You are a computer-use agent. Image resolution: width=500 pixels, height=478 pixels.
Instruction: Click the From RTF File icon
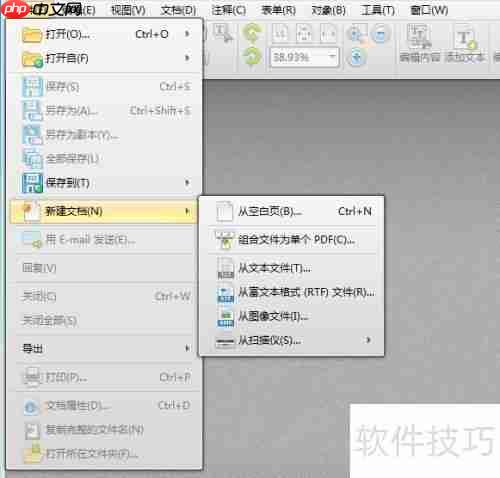(225, 293)
